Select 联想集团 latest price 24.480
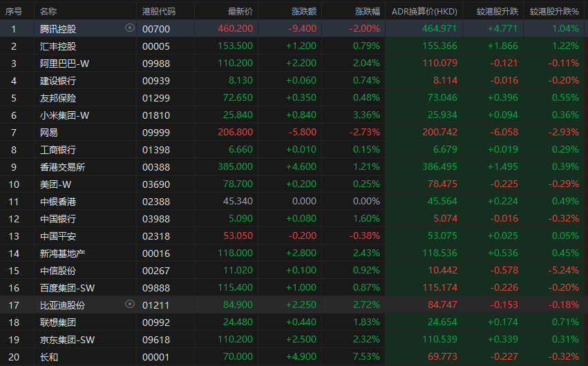This screenshot has width=588, height=366. point(238,322)
